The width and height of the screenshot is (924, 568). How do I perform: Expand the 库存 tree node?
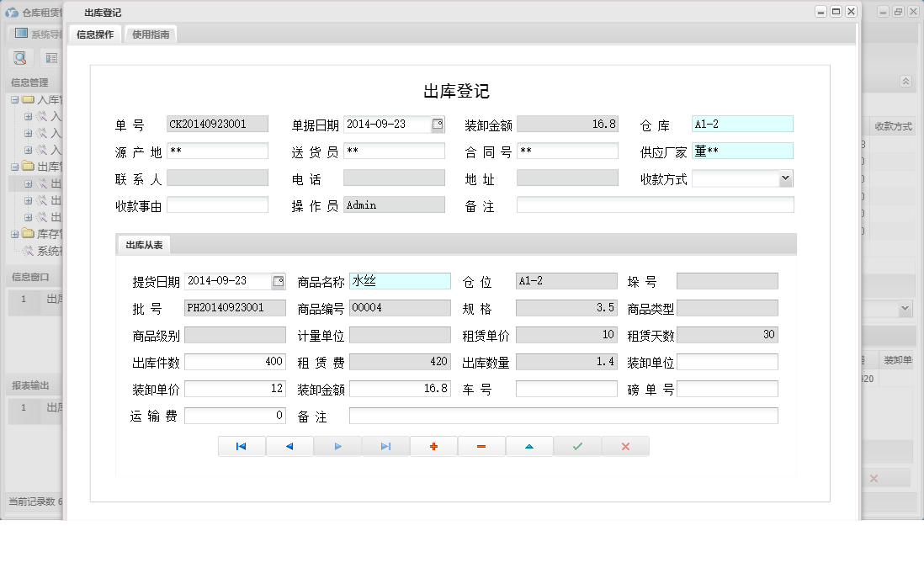[x=14, y=234]
